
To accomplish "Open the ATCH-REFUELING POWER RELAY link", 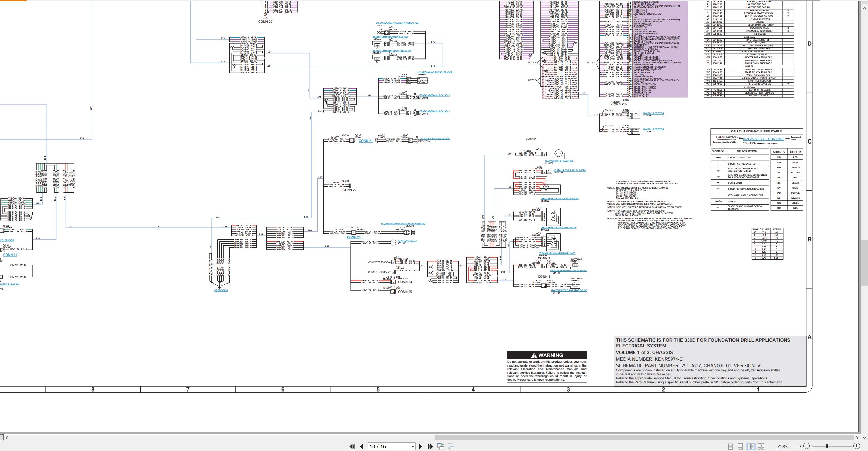I will 560,199.
